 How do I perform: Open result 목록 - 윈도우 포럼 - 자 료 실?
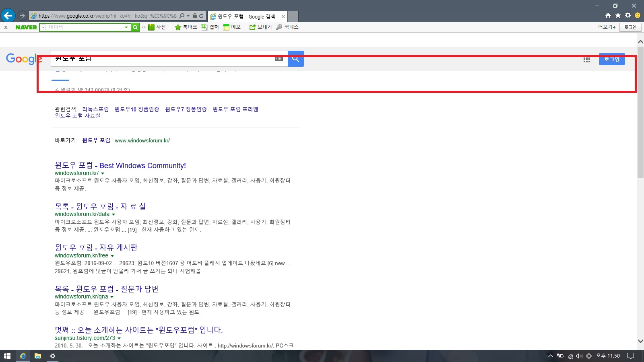100,206
